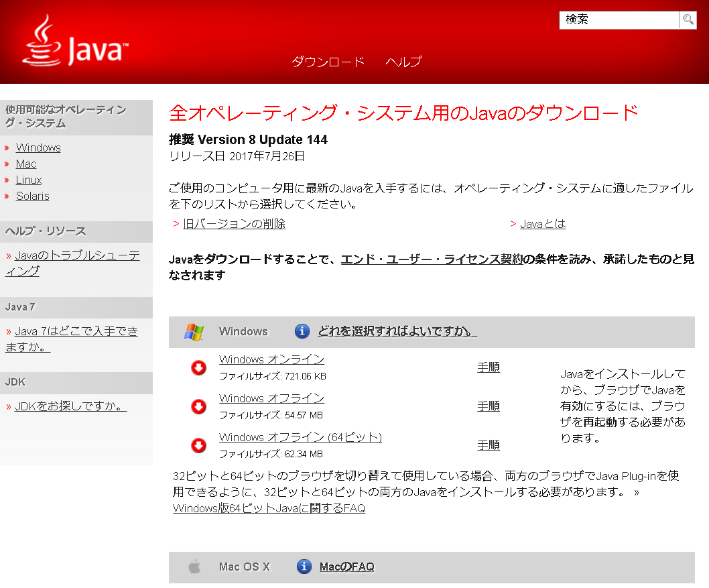Click the red download arrow for Windows オンライン
Viewport: 709px width, 588px height.
pos(198,367)
